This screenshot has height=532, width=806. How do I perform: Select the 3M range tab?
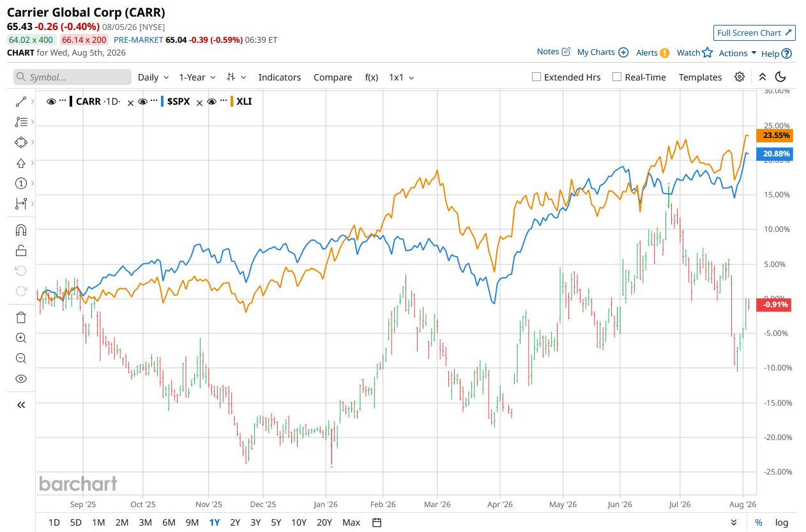(x=145, y=522)
